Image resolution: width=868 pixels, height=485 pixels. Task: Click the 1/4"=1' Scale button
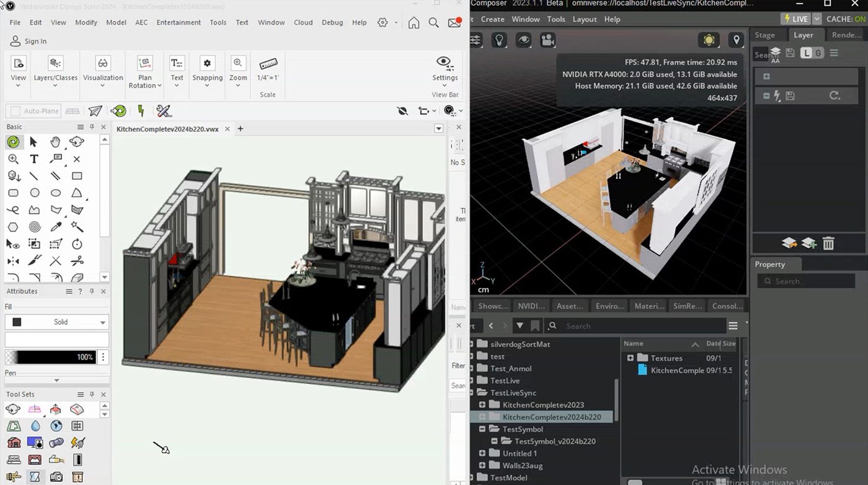(x=268, y=69)
